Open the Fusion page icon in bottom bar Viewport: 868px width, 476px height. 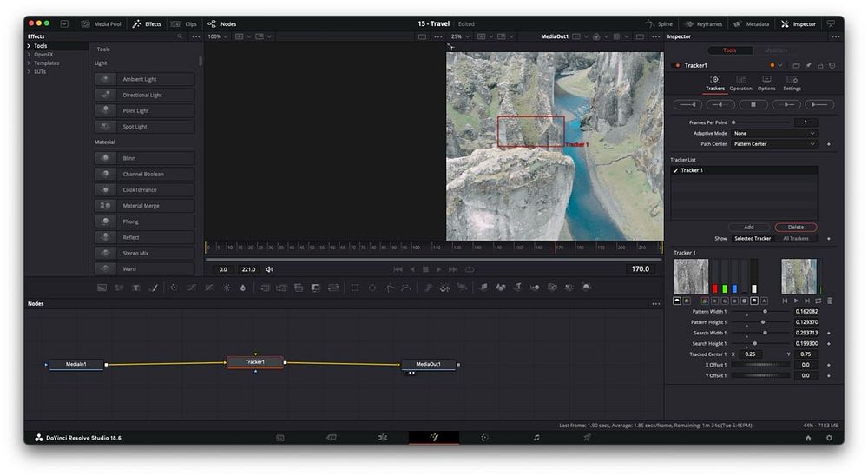[x=434, y=438]
